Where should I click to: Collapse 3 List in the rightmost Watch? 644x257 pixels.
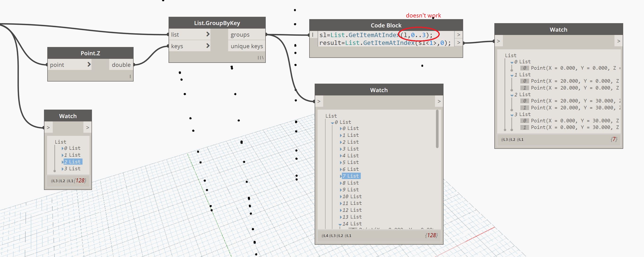click(512, 115)
